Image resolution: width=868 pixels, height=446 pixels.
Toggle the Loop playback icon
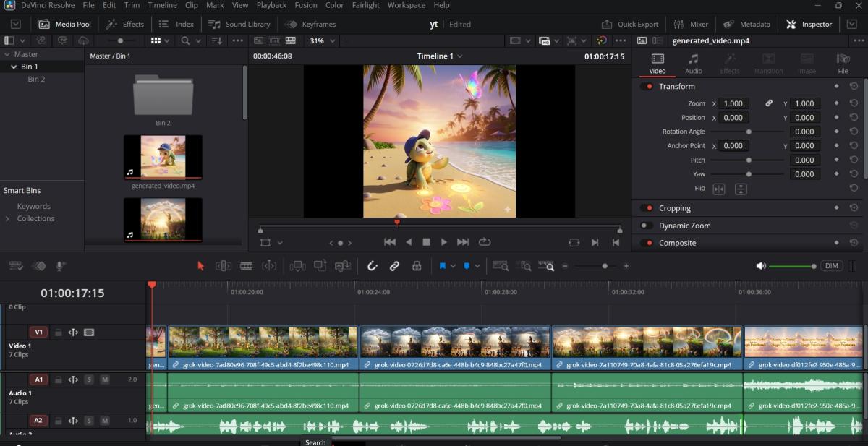pyautogui.click(x=485, y=242)
